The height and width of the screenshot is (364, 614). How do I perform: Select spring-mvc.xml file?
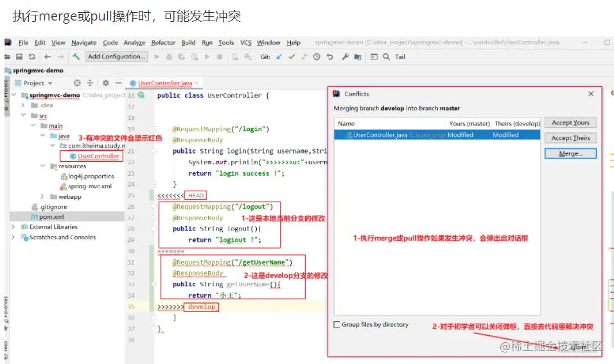pyautogui.click(x=90, y=186)
